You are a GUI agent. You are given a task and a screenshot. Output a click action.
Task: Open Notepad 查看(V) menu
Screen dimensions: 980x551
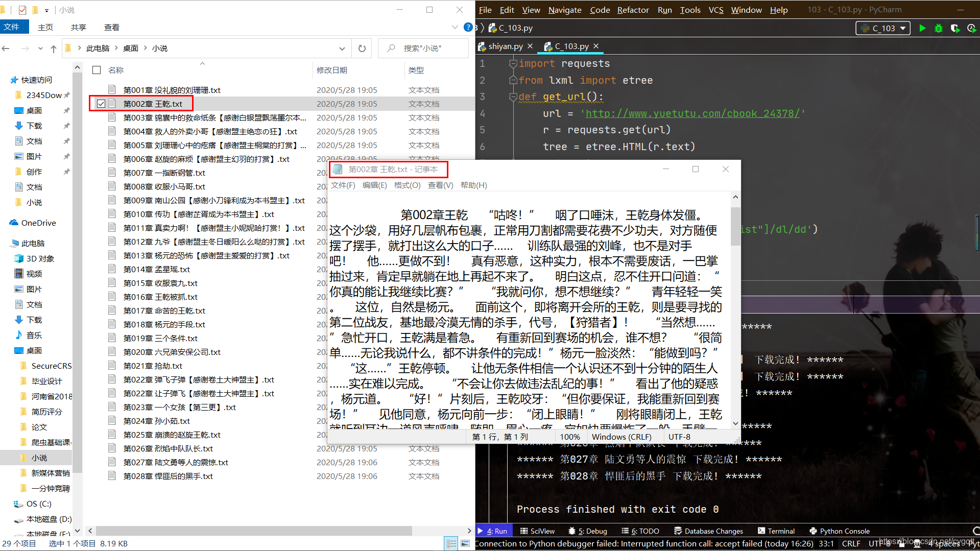[440, 185]
